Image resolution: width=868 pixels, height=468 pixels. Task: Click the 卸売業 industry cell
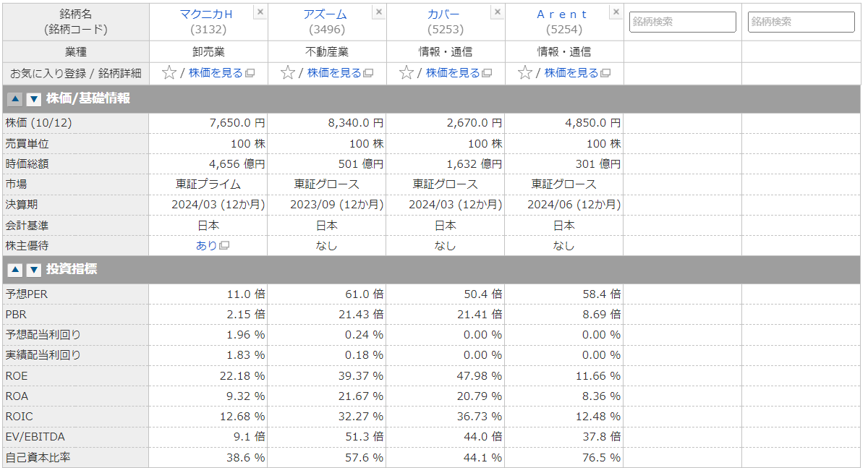tap(208, 52)
